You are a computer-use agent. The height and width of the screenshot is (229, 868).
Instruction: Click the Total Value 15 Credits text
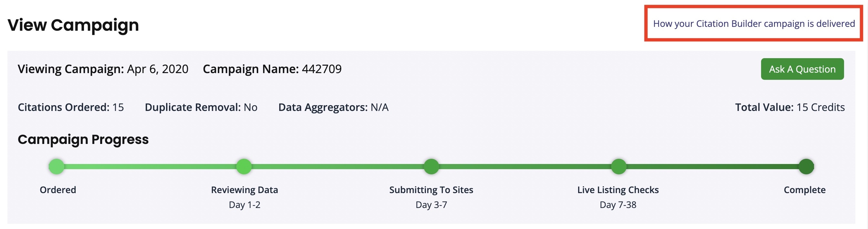789,107
